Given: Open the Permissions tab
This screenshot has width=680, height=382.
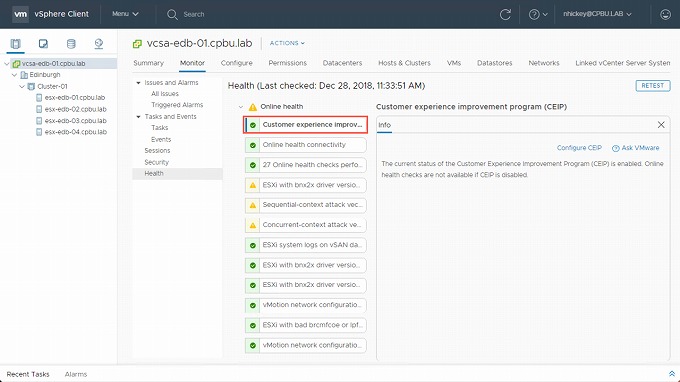Looking at the screenshot, I should click(x=288, y=63).
